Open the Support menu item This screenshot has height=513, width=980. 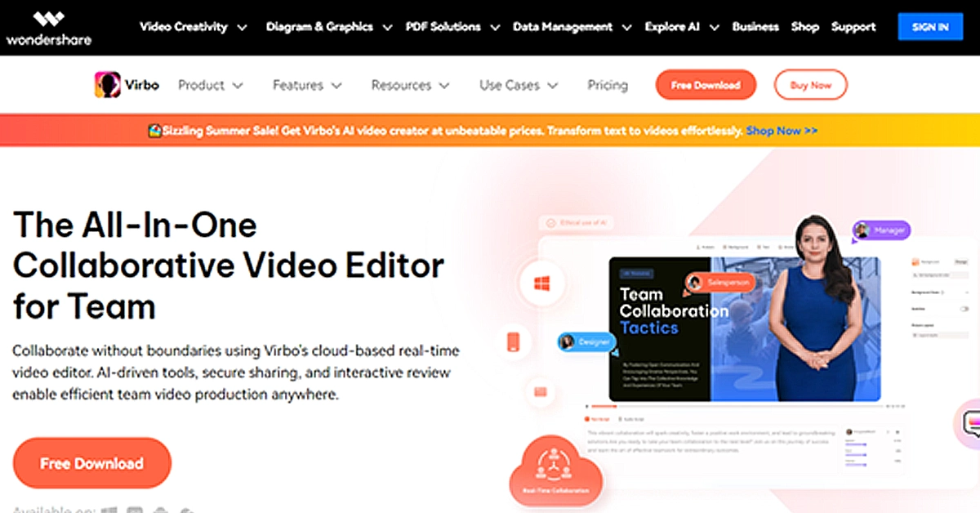click(x=853, y=27)
